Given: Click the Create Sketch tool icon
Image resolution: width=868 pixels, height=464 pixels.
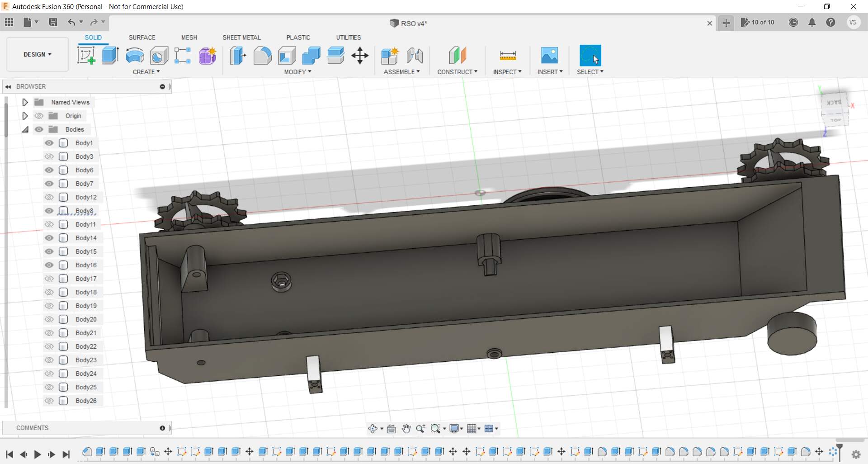Looking at the screenshot, I should click(86, 56).
